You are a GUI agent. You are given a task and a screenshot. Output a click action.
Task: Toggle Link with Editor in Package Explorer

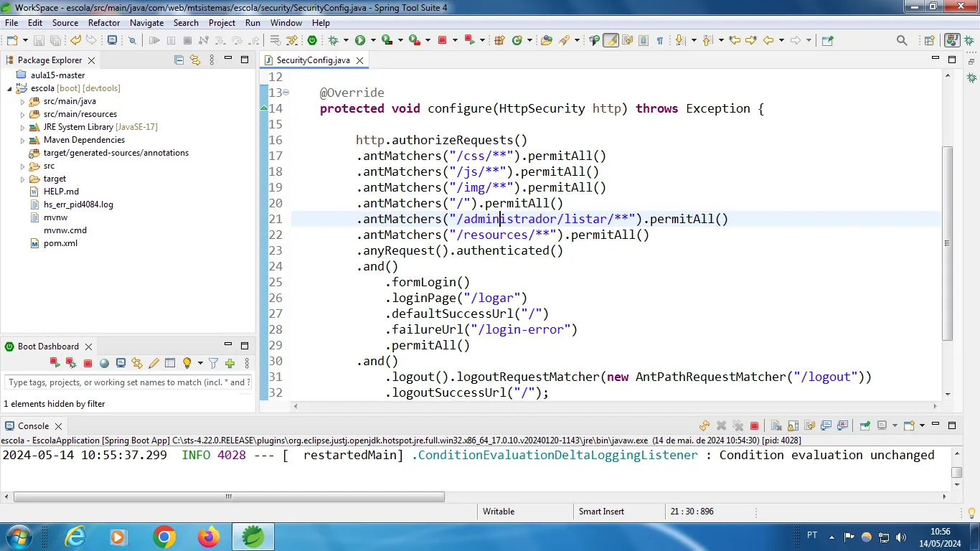194,60
